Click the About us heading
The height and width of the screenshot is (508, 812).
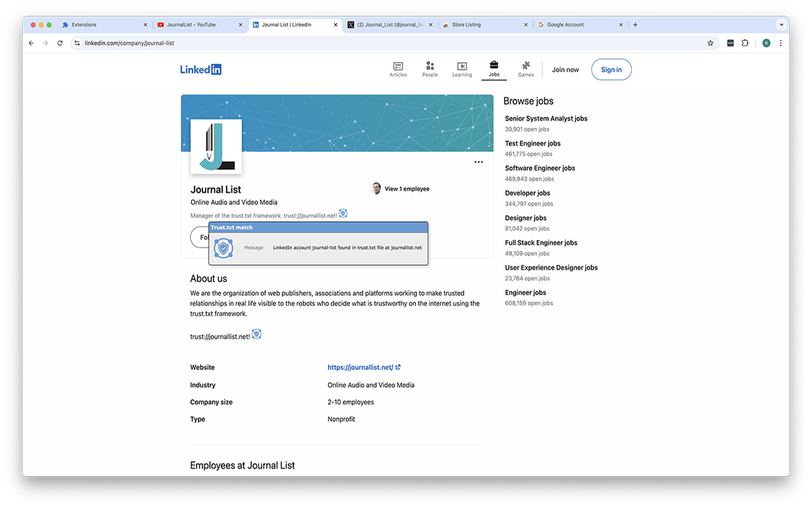click(209, 279)
